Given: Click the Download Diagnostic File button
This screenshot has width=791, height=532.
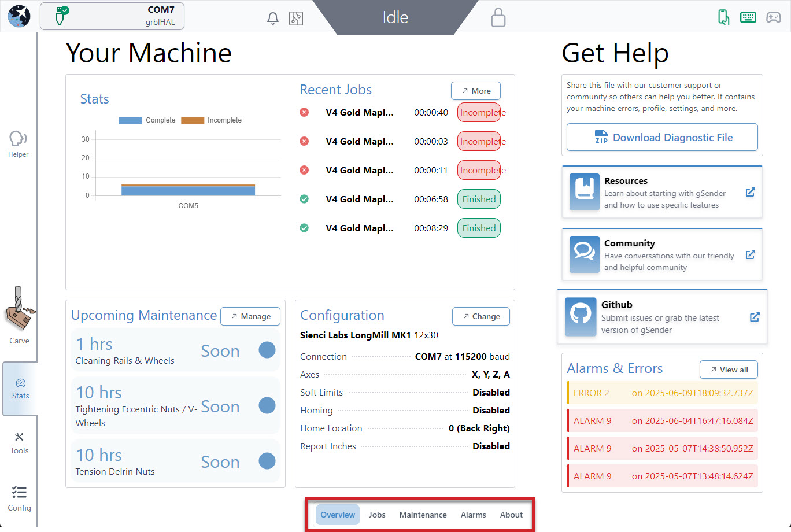Looking at the screenshot, I should point(662,137).
